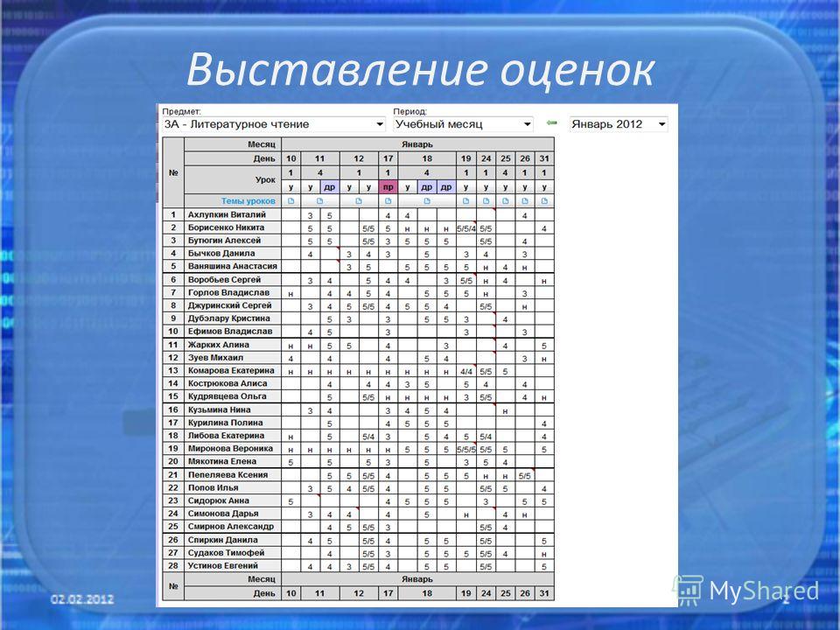The height and width of the screenshot is (630, 840).
Task: Click the green previous-month arrow
Action: 552,123
